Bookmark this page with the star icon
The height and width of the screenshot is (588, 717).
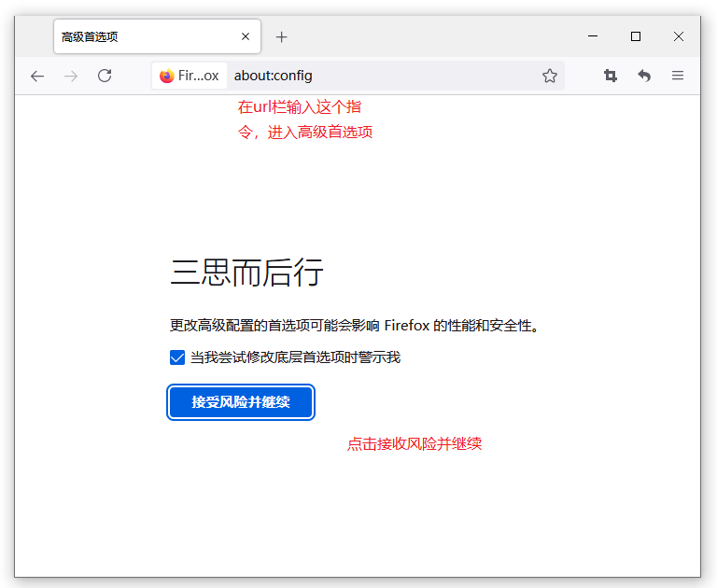[550, 76]
